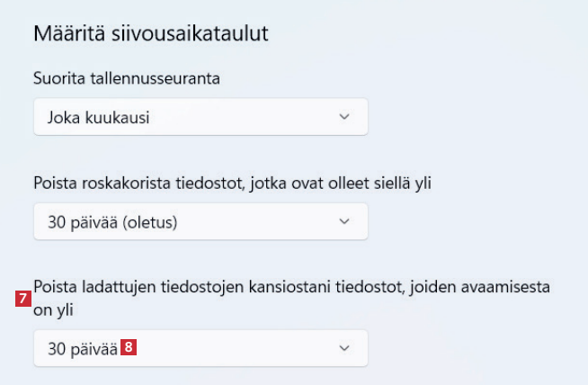The image size is (588, 385).
Task: Click the red badge numbered 8
Action: pos(129,346)
